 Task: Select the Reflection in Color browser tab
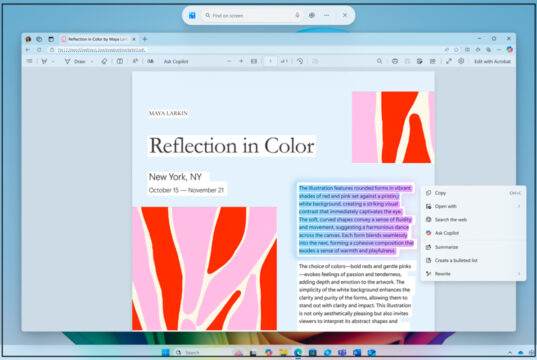click(98, 39)
